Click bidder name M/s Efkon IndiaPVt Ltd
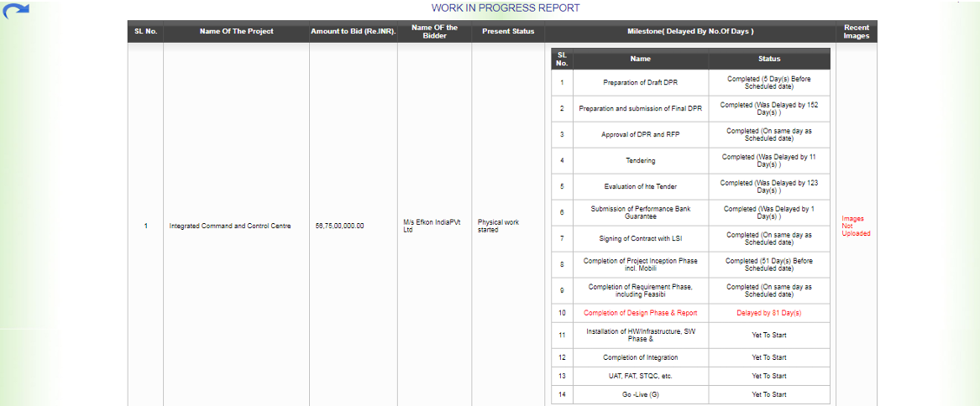Viewport: 980px width, 406px height. click(x=432, y=226)
